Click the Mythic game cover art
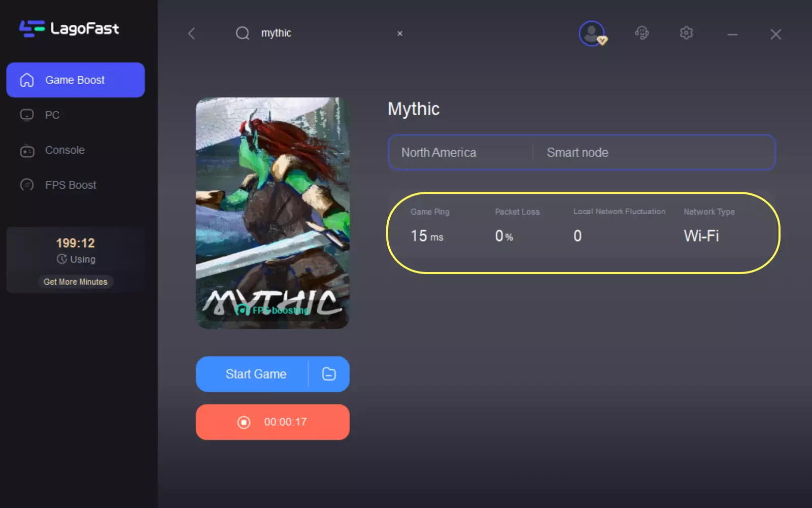Viewport: 812px width, 508px height. click(x=273, y=213)
